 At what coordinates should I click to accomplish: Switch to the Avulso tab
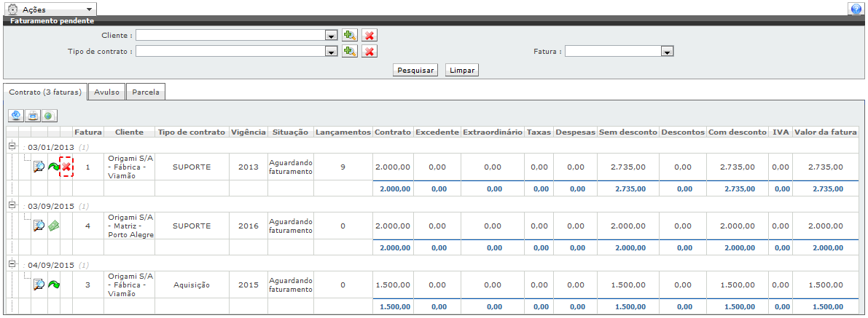tap(106, 92)
